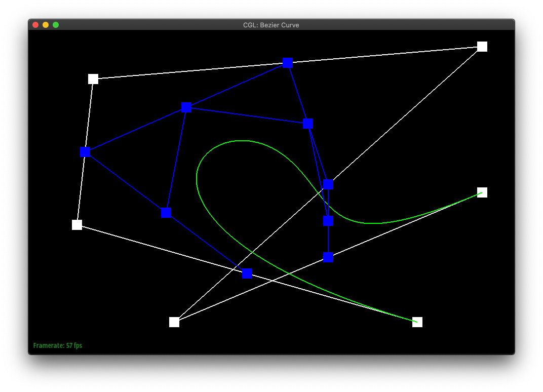543x392 pixels.
Task: Select the bottom-left white control point
Action: (174, 322)
